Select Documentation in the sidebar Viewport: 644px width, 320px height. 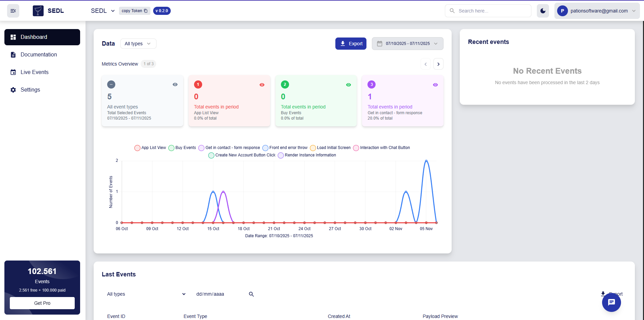pyautogui.click(x=38, y=54)
